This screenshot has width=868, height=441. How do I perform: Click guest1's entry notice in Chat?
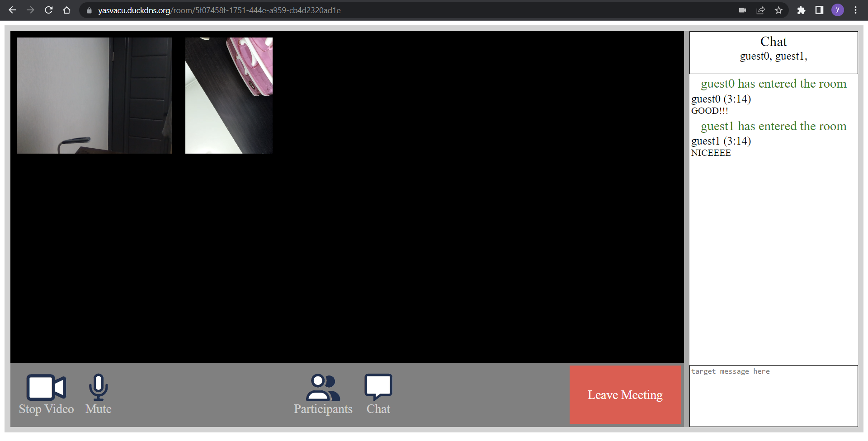coord(773,127)
